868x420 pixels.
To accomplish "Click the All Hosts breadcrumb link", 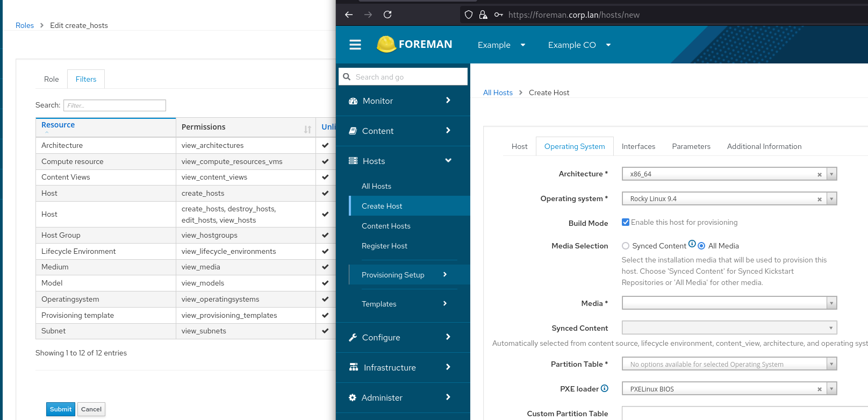I will click(x=498, y=92).
